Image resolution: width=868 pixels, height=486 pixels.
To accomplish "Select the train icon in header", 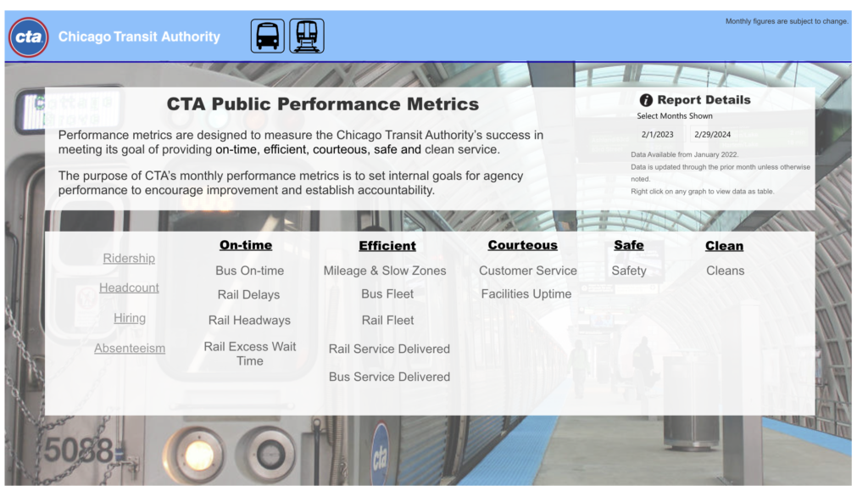I will coord(307,36).
